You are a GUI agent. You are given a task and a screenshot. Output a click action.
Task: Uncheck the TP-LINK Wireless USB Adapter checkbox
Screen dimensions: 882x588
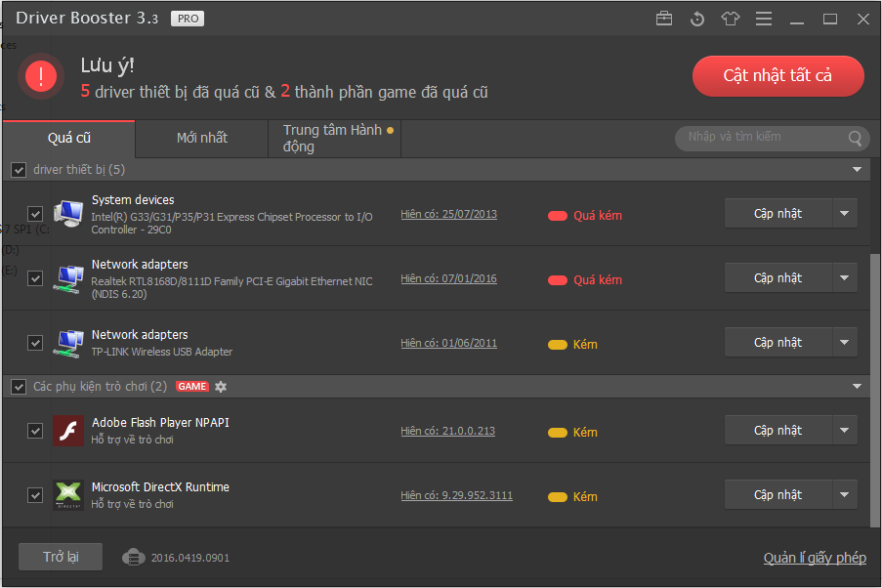coord(35,343)
